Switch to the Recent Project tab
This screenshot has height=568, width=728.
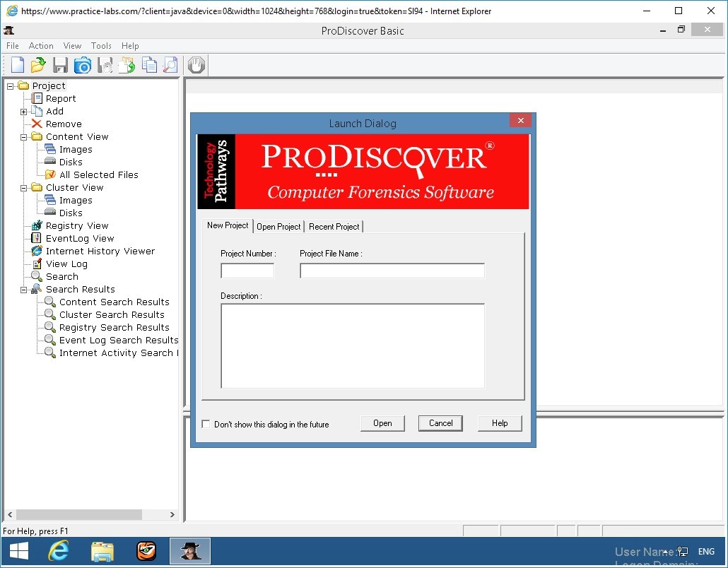pos(334,227)
